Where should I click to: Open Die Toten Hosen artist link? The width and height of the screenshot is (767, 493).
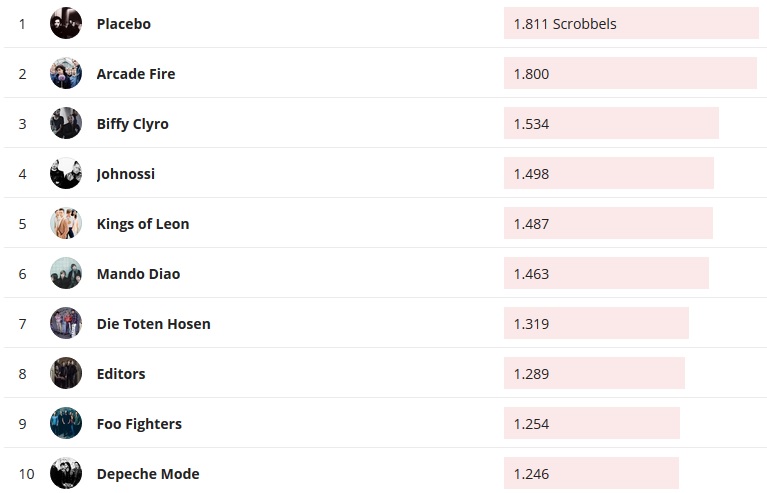tap(153, 323)
